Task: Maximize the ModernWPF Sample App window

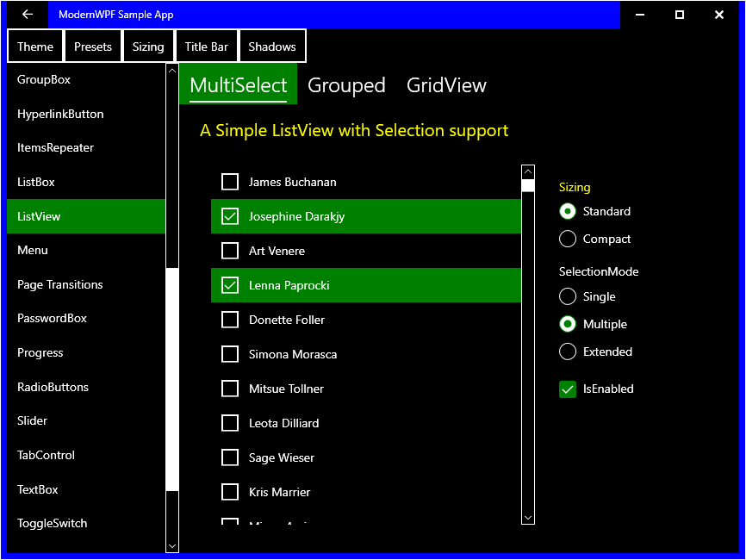Action: (680, 15)
